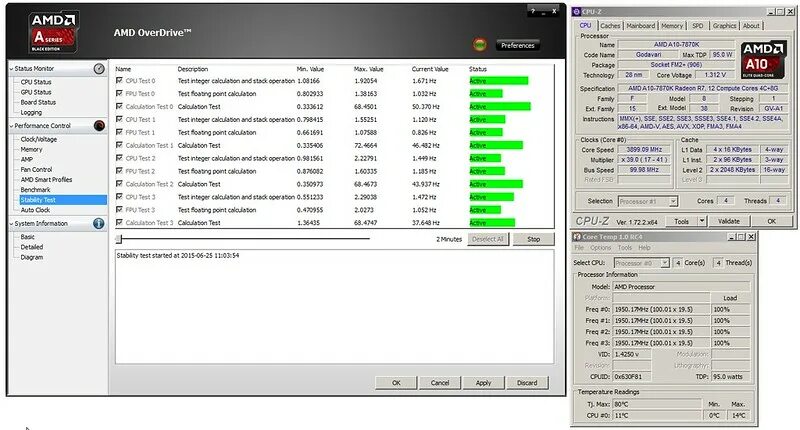Click the Cancel button in OverDrive
800x430 pixels.
pos(439,383)
